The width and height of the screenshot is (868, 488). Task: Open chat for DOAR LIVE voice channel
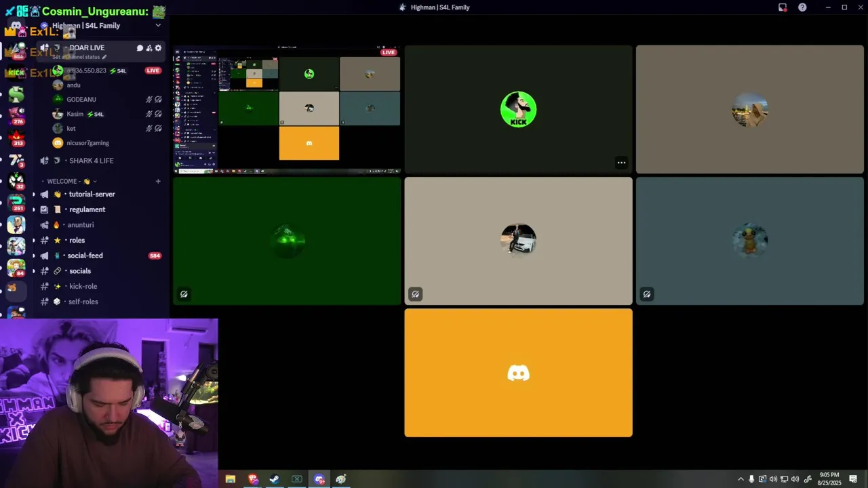(140, 48)
